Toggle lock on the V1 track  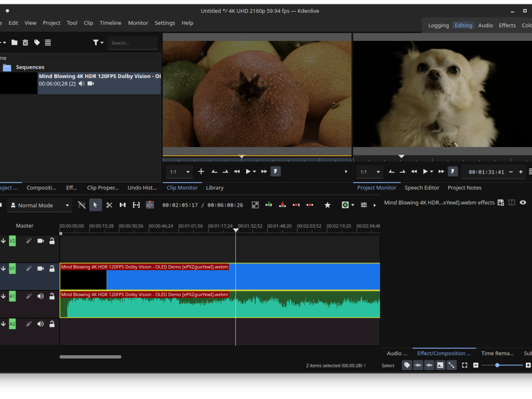(52, 269)
